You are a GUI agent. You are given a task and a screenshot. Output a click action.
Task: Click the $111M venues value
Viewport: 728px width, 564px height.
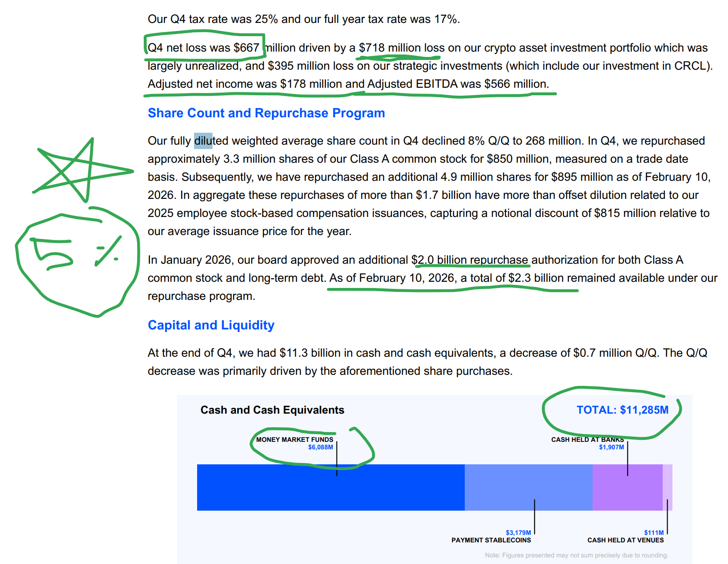(x=654, y=533)
